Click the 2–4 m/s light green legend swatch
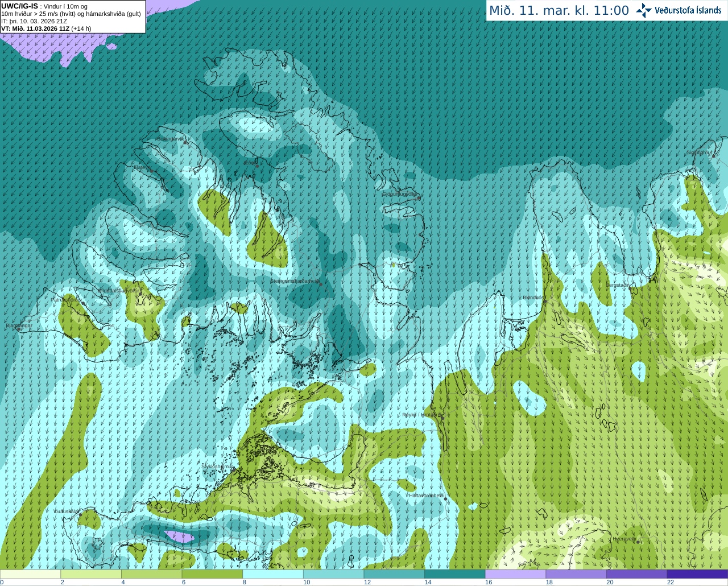 (x=91, y=574)
